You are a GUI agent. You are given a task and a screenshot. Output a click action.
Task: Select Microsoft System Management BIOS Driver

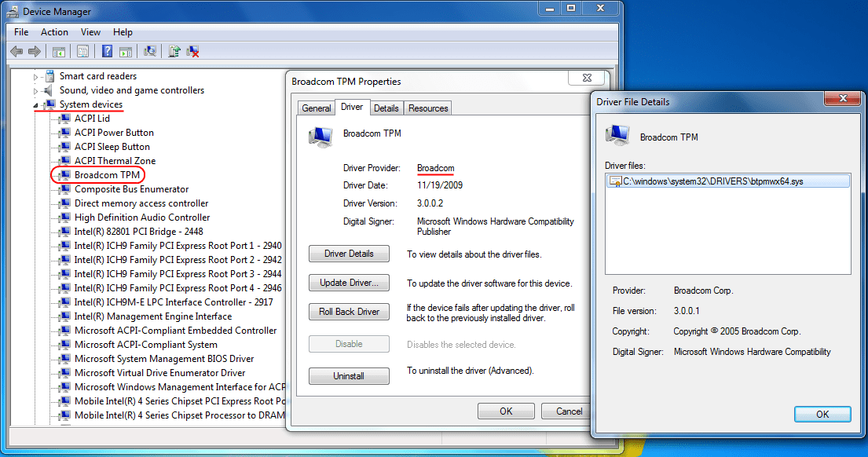(x=164, y=359)
